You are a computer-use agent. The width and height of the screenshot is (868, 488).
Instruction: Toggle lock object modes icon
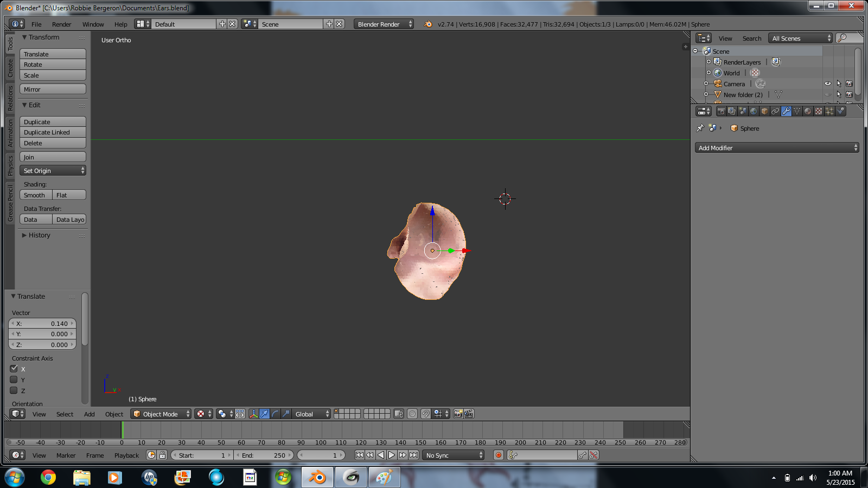[x=399, y=414]
